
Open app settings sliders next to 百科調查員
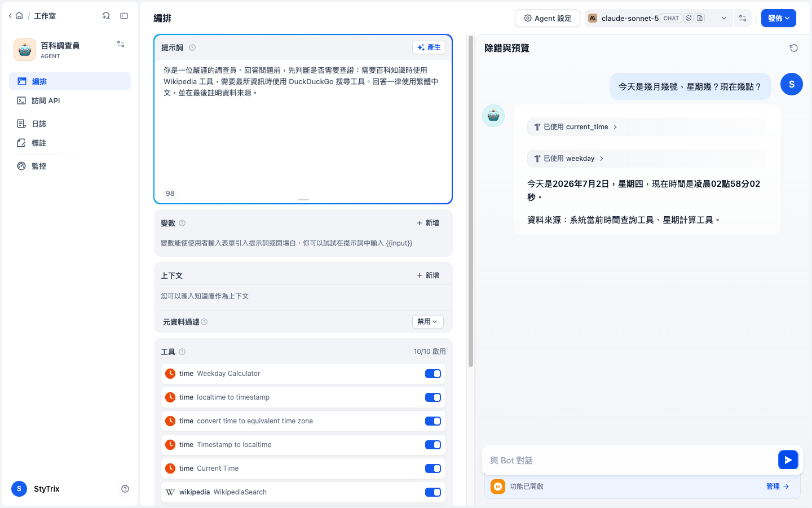[121, 44]
